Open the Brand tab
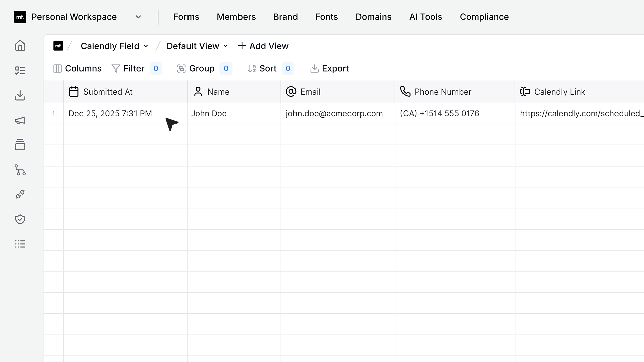This screenshot has width=644, height=362. tap(285, 17)
